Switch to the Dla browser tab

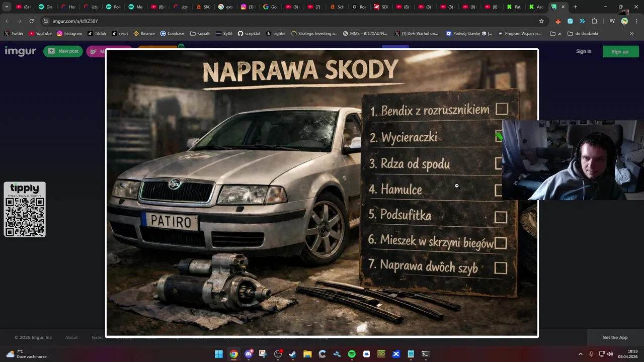tap(45, 7)
